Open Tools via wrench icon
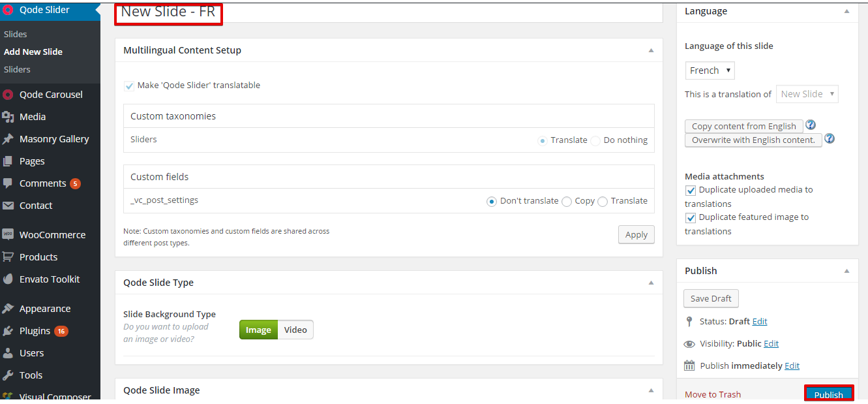 (x=8, y=375)
